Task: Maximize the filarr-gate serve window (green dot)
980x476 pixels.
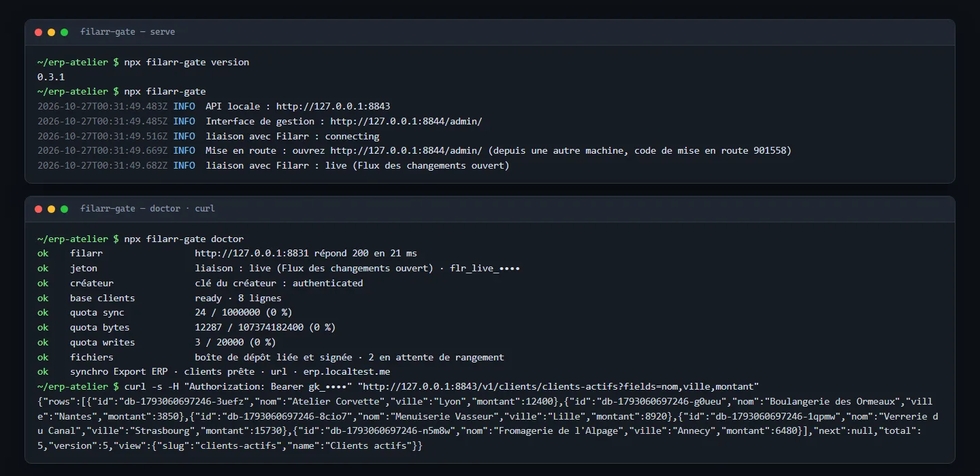Action: 64,32
